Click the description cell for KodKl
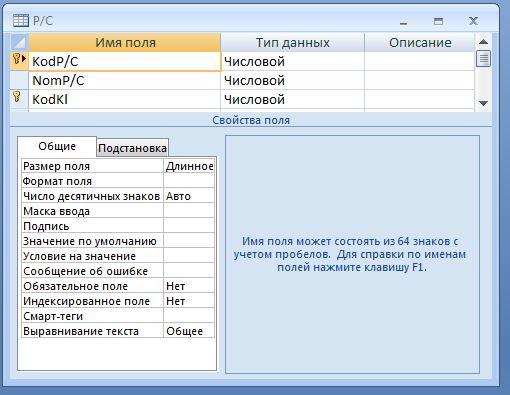Image resolution: width=510 pixels, height=395 pixels. pyautogui.click(x=420, y=99)
